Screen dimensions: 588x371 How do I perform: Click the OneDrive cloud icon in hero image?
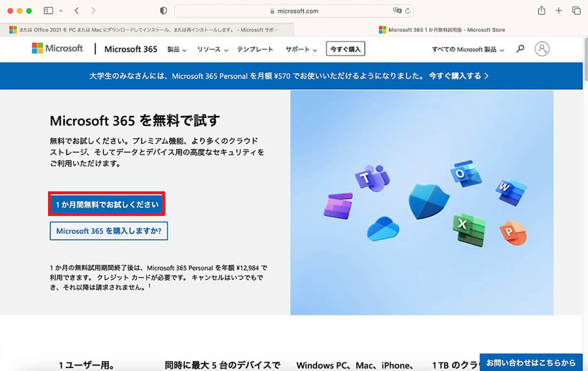tap(383, 229)
